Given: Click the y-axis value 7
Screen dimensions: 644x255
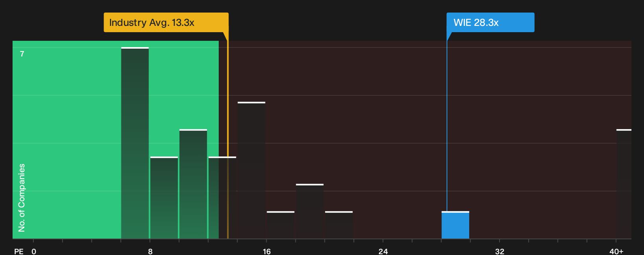Looking at the screenshot, I should (22, 54).
